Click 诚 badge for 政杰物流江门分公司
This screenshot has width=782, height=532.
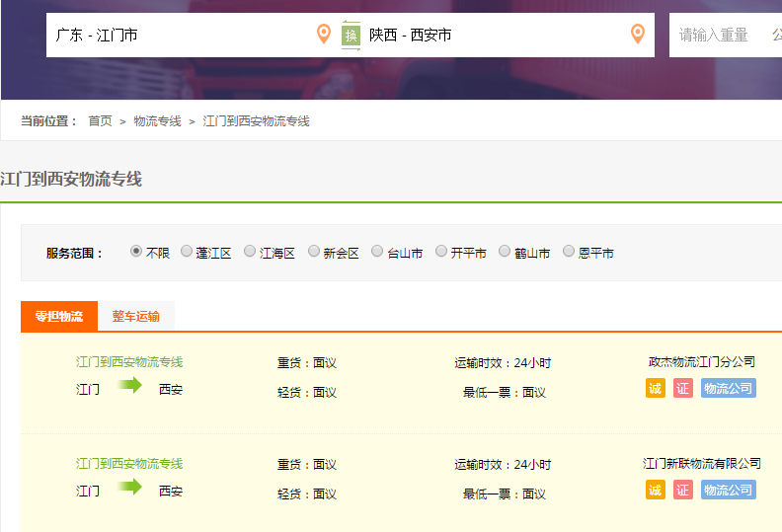click(656, 388)
